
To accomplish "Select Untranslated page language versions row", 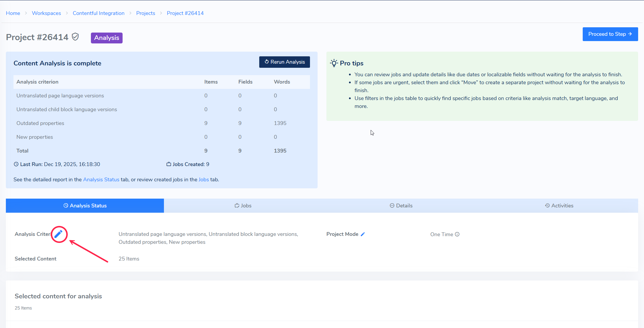I will pyautogui.click(x=162, y=96).
